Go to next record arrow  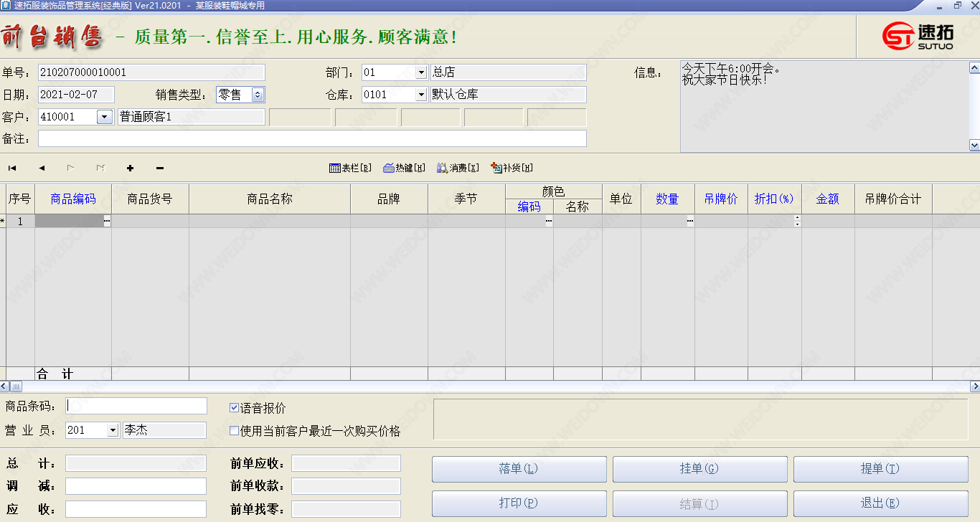pos(70,169)
